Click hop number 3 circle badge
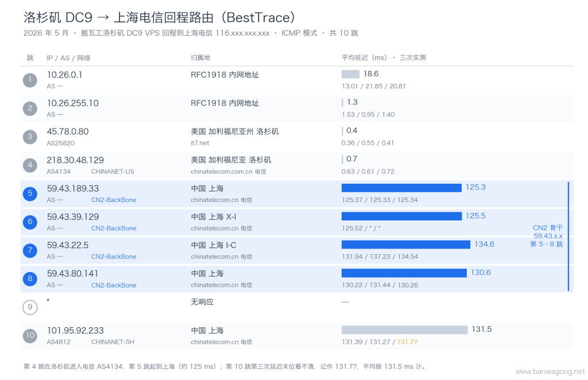Image resolution: width=588 pixels, height=380 pixels. click(30, 137)
